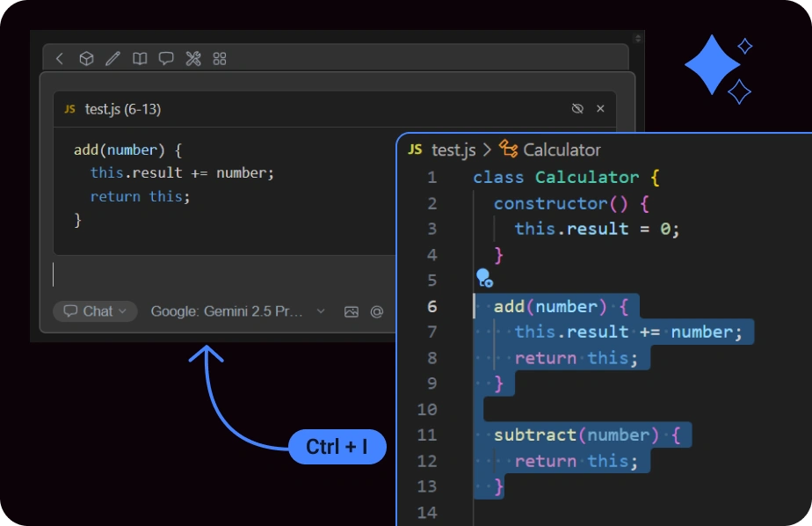
Task: Click line number 11 in the gutter
Action: [x=426, y=435]
